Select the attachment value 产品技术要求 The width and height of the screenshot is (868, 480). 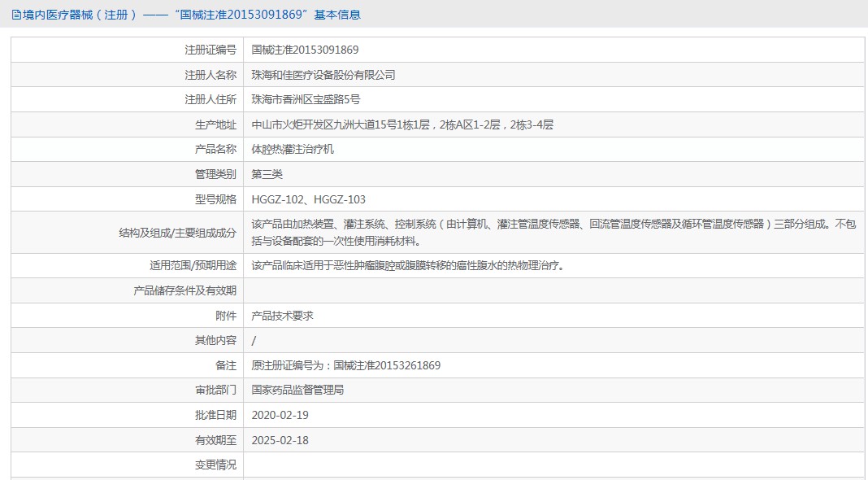(x=282, y=316)
